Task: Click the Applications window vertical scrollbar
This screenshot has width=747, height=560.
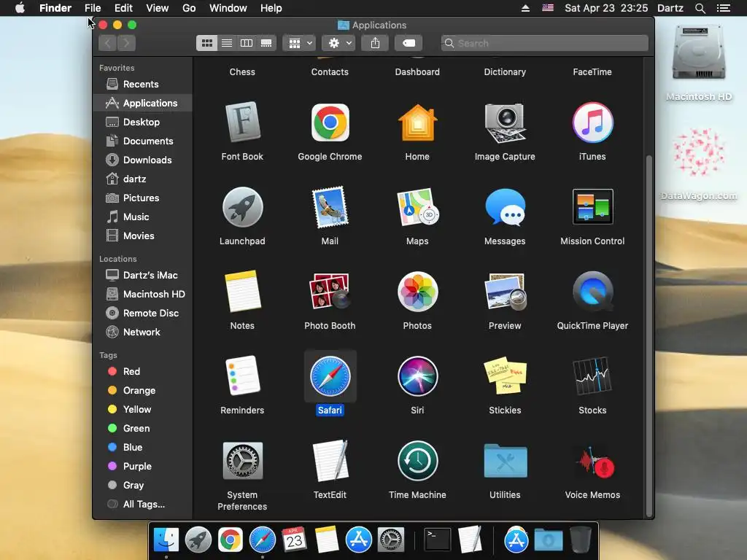Action: click(x=649, y=335)
